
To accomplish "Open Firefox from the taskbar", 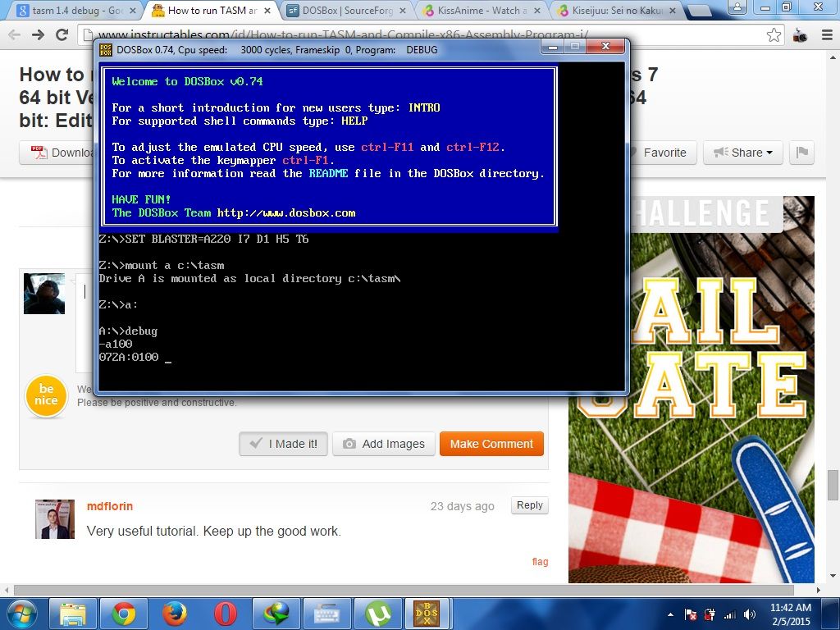I will tap(174, 614).
